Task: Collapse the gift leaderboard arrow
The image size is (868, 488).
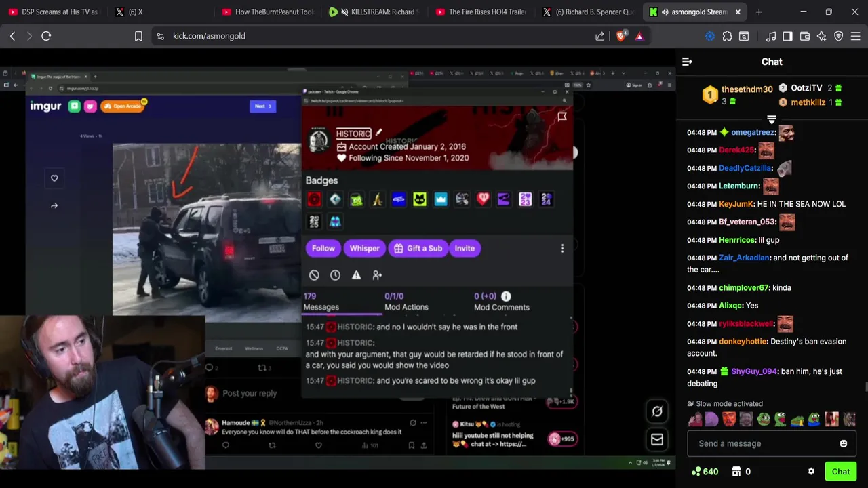Action: tap(772, 119)
